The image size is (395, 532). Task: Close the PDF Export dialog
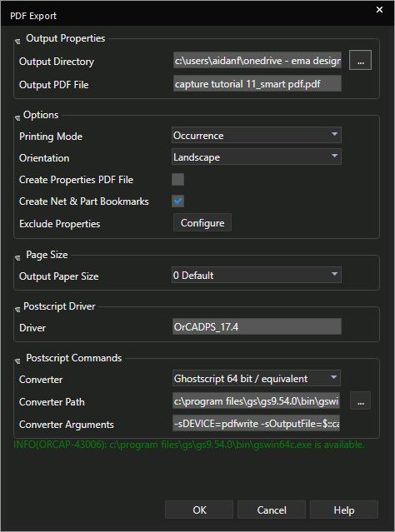[379, 10]
